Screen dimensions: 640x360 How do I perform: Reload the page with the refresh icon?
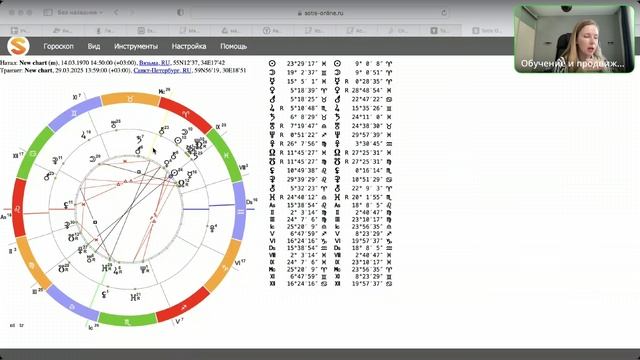coord(444,13)
